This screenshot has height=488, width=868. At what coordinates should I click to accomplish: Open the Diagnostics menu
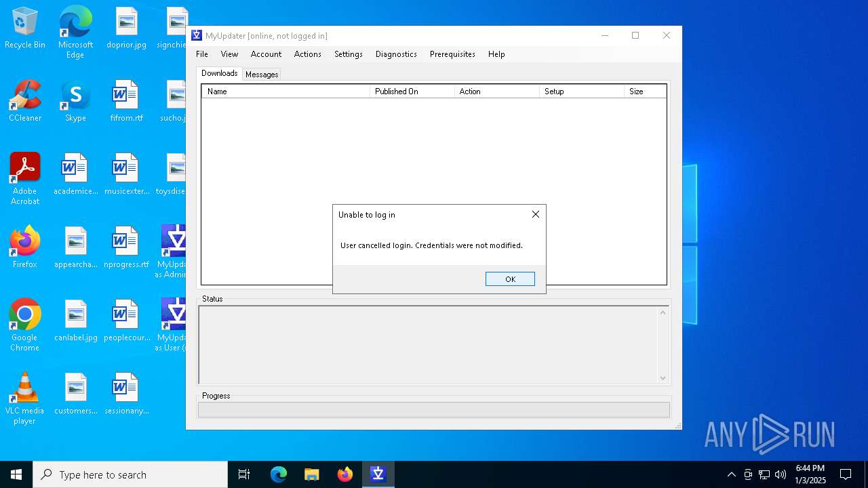click(396, 54)
